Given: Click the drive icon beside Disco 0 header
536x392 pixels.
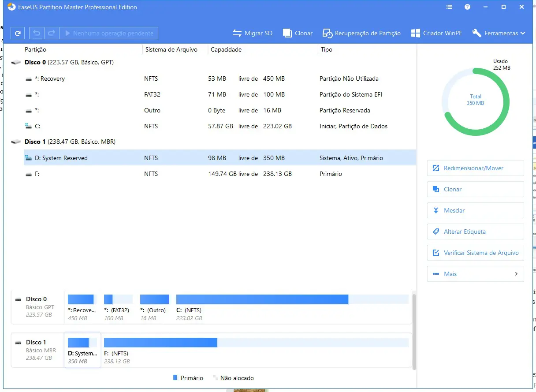Looking at the screenshot, I should 16,63.
